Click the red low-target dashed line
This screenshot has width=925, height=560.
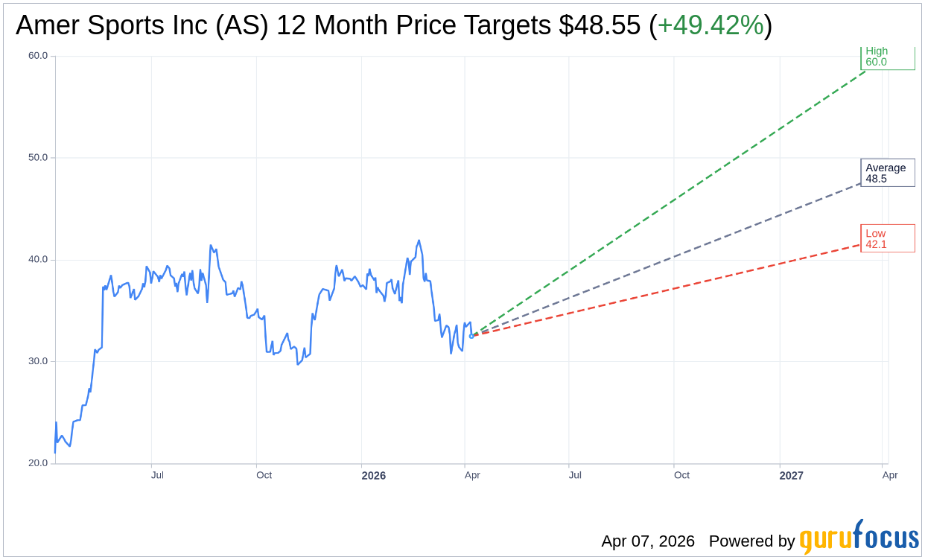coord(670,289)
